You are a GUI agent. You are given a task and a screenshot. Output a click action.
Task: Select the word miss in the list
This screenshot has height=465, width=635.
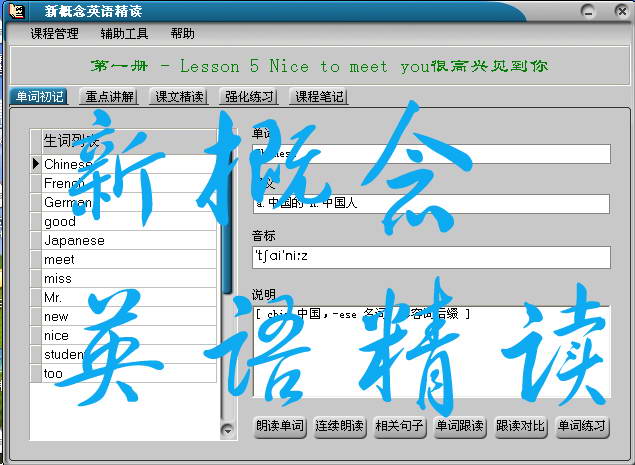coord(129,278)
